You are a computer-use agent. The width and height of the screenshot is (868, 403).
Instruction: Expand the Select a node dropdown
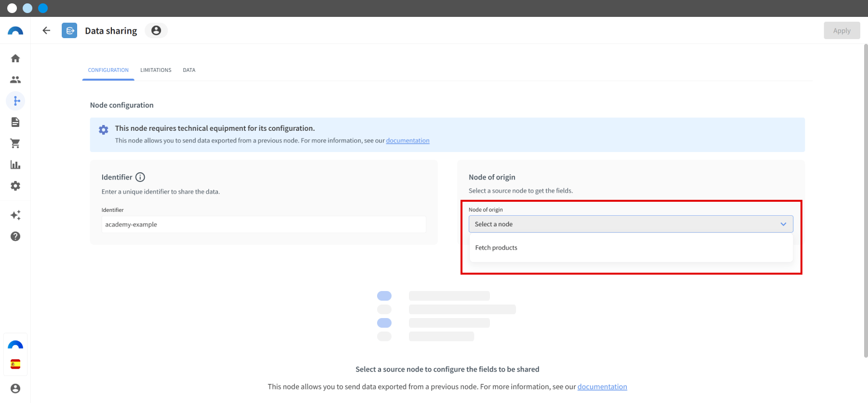pyautogui.click(x=631, y=224)
